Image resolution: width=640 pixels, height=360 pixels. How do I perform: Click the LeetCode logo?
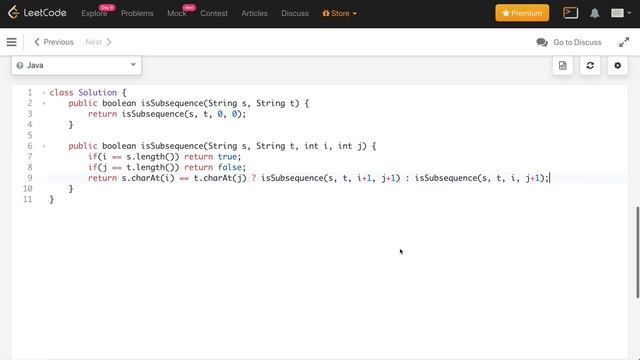coord(37,13)
